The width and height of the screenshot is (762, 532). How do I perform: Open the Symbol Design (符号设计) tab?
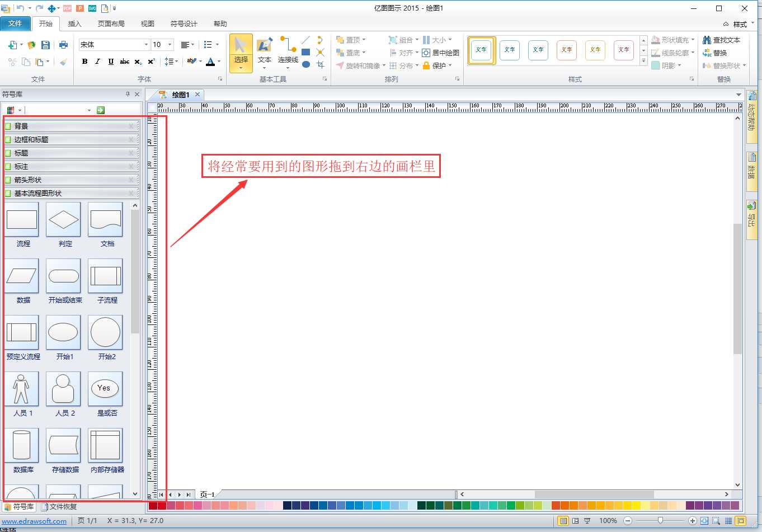pos(184,24)
